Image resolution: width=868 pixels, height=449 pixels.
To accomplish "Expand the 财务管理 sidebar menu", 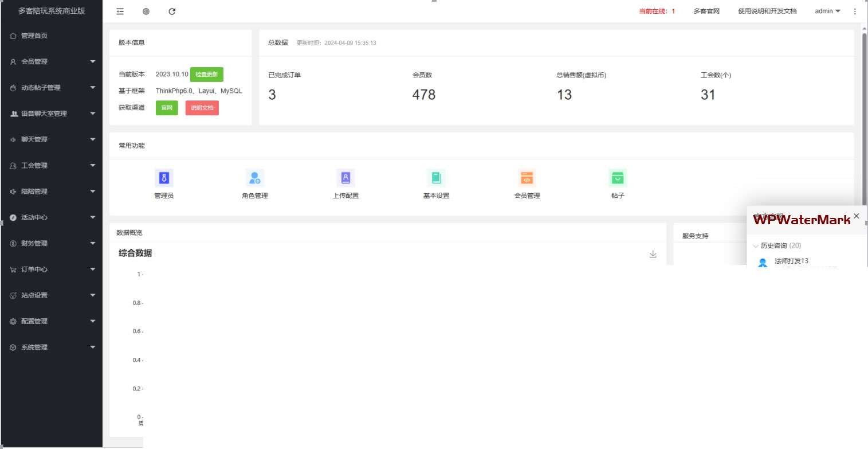I will tap(52, 243).
